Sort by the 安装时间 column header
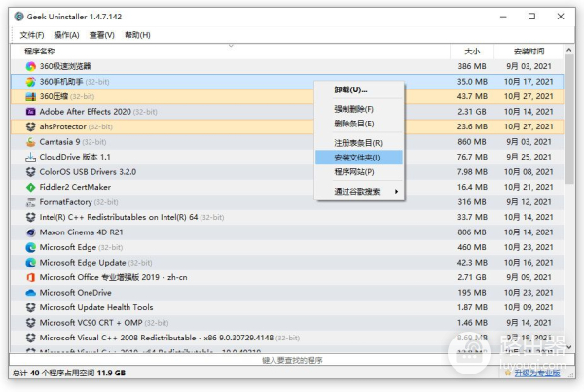584x392 pixels. [529, 52]
